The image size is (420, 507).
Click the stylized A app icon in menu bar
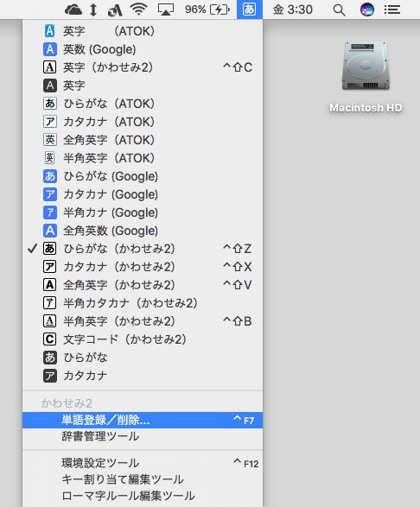click(115, 10)
